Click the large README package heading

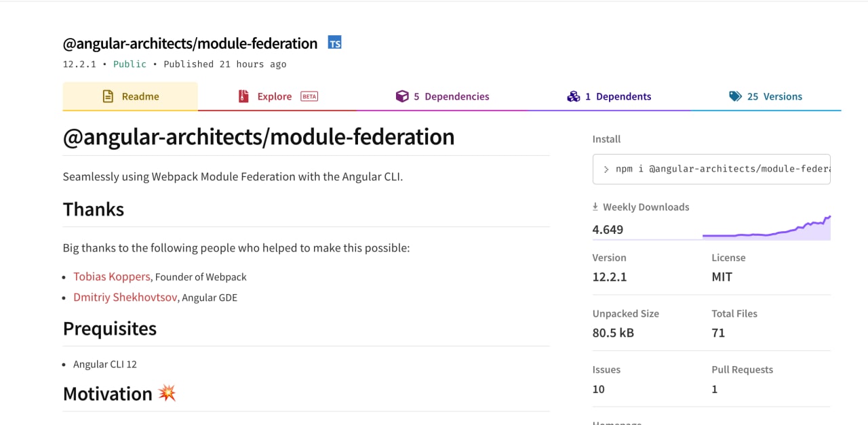258,136
